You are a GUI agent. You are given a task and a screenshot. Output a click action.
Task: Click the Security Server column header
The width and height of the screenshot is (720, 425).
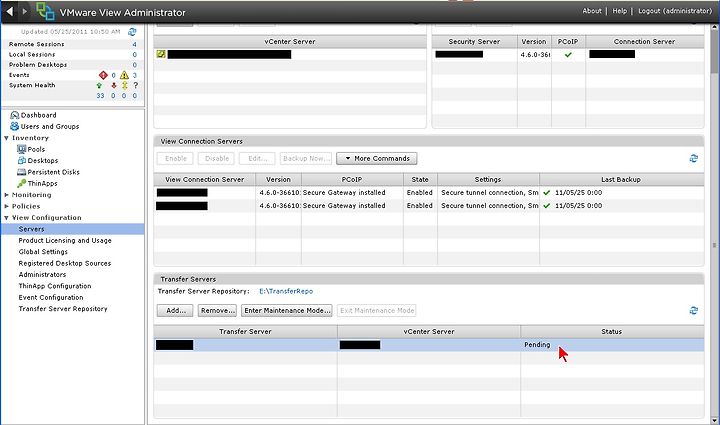474,42
